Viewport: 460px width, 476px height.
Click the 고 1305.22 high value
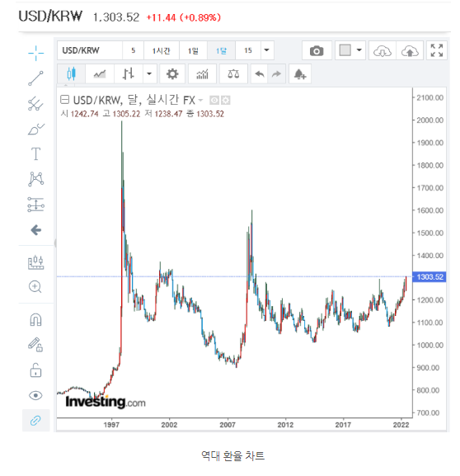[121, 114]
